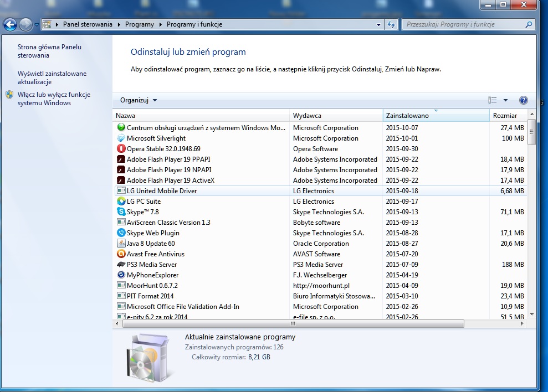
Task: Click the Skype 7.8 icon
Action: tap(121, 212)
